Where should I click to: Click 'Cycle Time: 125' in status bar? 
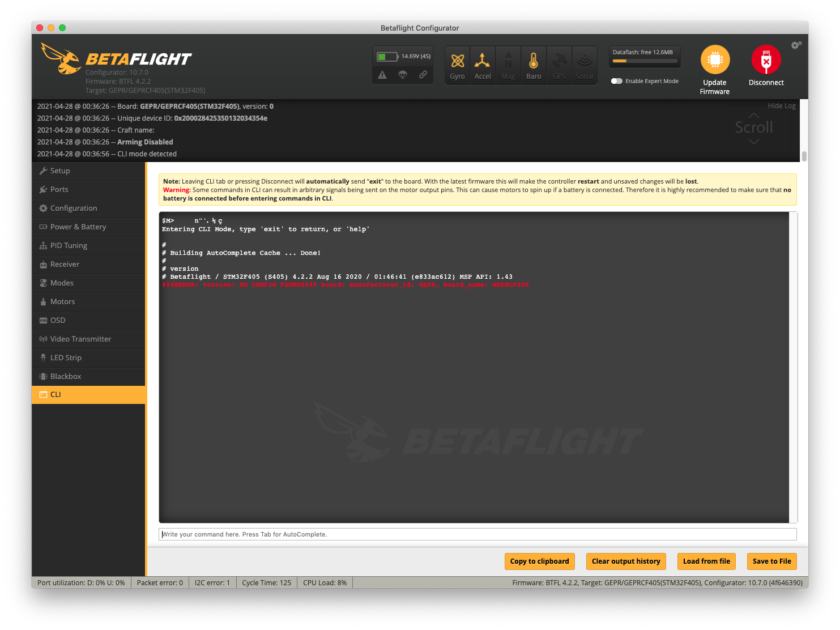(266, 582)
